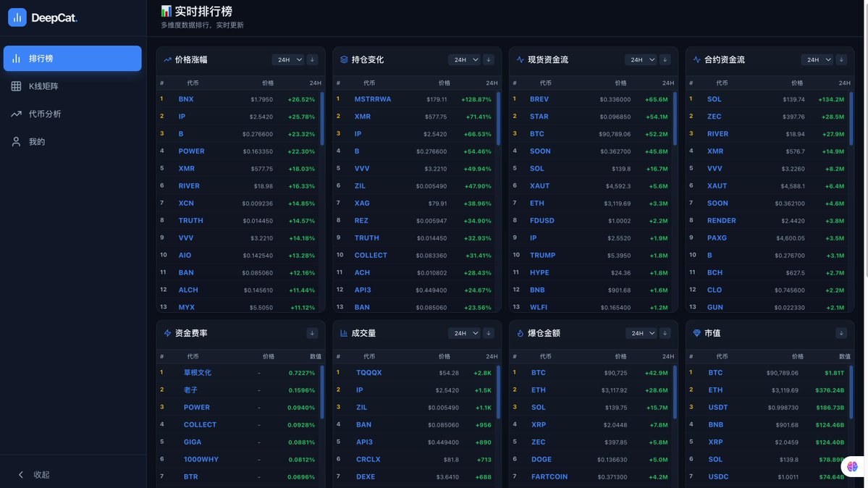The image size is (868, 488).
Task: Click the 成交量 bar chart icon
Action: pos(344,333)
